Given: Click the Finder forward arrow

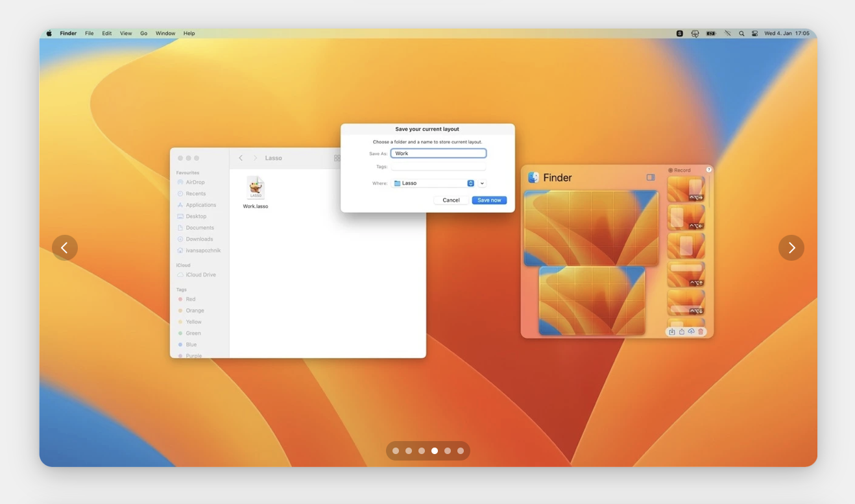Looking at the screenshot, I should coord(255,158).
